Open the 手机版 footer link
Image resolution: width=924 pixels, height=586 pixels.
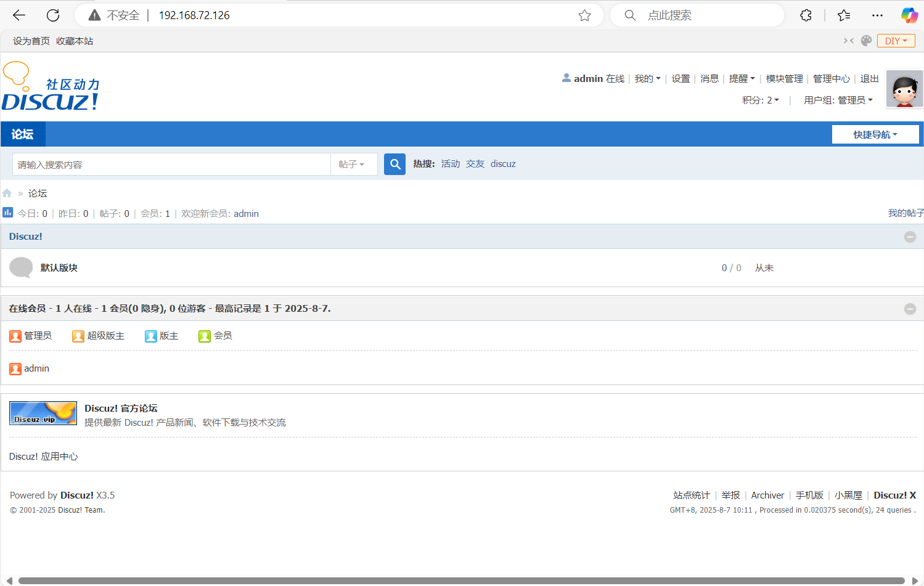809,495
